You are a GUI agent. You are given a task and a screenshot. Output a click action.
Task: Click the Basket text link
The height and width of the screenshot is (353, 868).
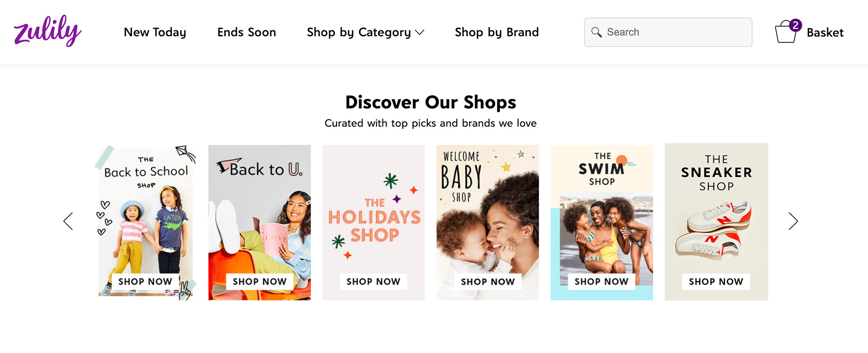point(825,33)
